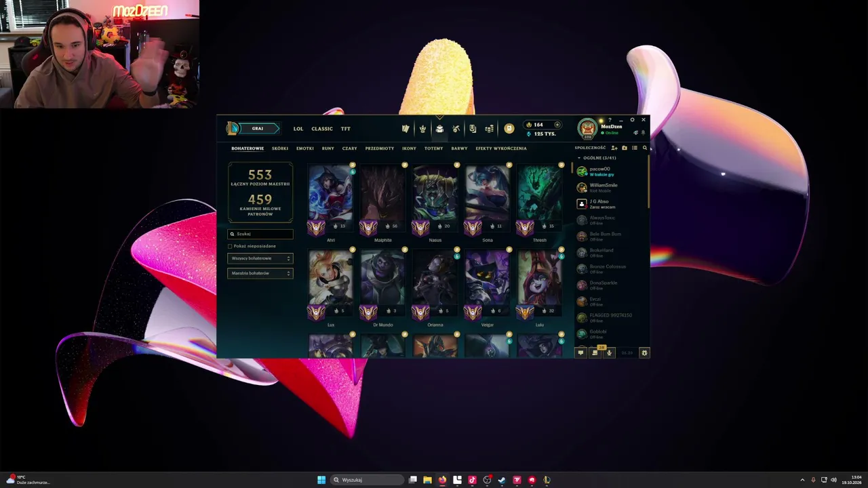868x488 pixels.
Task: Click the voice microphone icon in social panel
Action: 609,352
